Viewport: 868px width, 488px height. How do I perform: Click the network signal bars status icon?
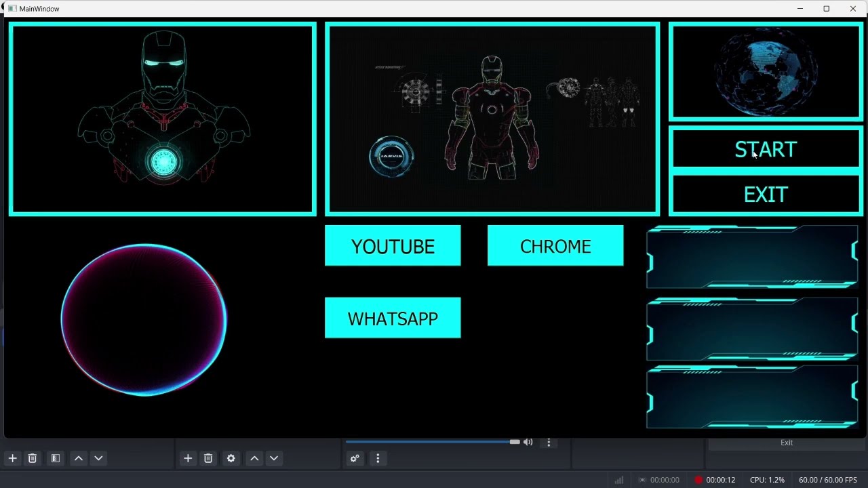(x=619, y=480)
